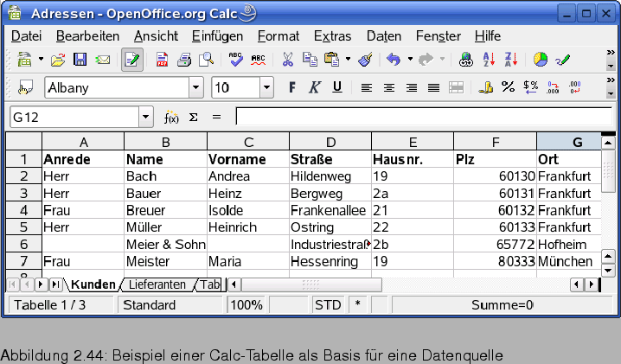Open the Format menu

(x=278, y=36)
